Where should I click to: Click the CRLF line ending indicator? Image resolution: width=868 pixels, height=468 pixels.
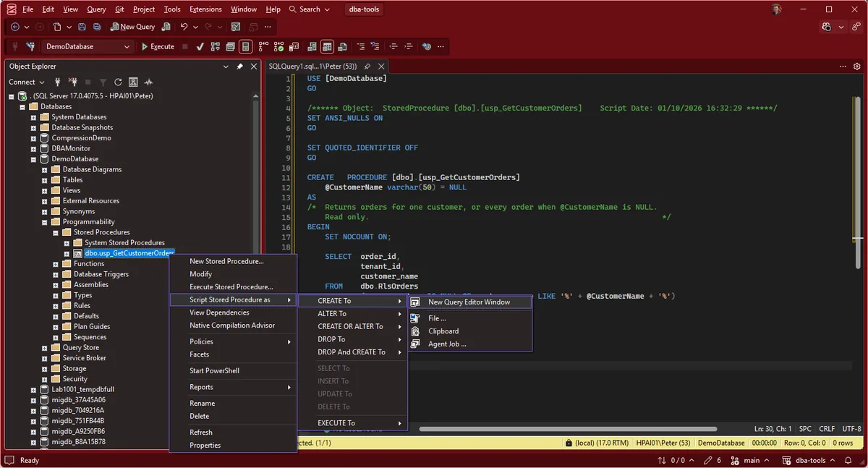click(827, 429)
